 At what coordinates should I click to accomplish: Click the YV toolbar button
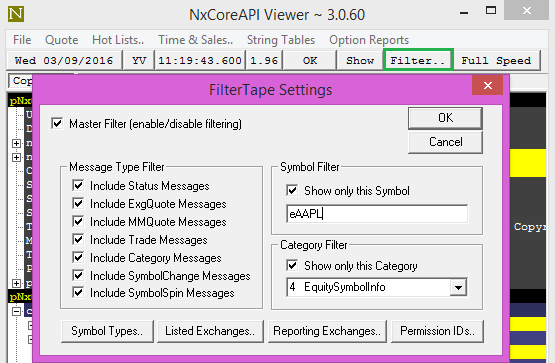click(x=139, y=60)
